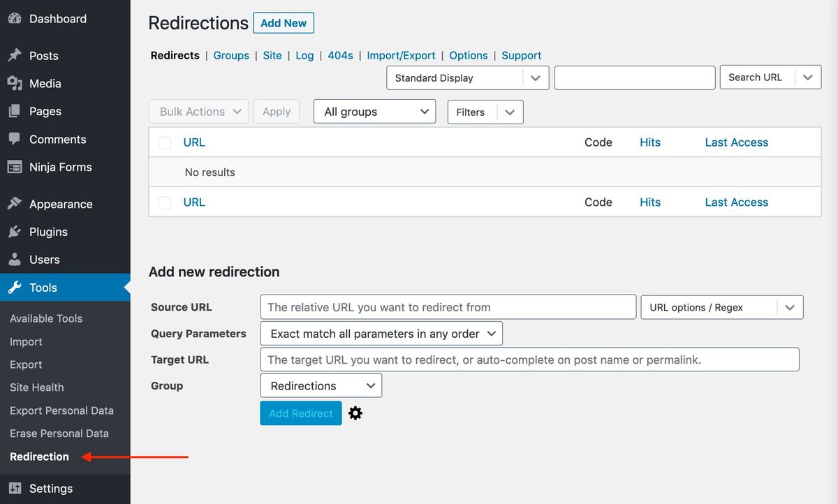Tick the select-all checkbox in table header

165,142
